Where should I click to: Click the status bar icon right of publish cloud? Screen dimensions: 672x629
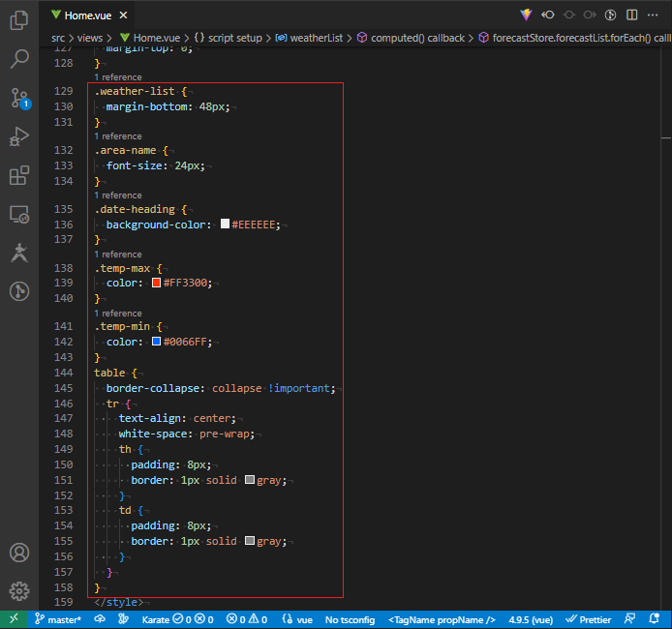tap(123, 619)
